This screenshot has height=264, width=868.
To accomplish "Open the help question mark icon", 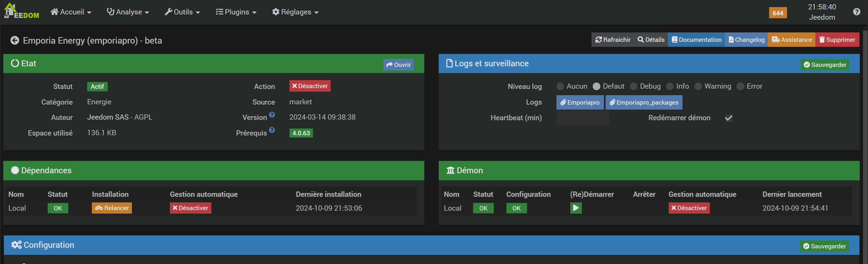I will [x=857, y=12].
